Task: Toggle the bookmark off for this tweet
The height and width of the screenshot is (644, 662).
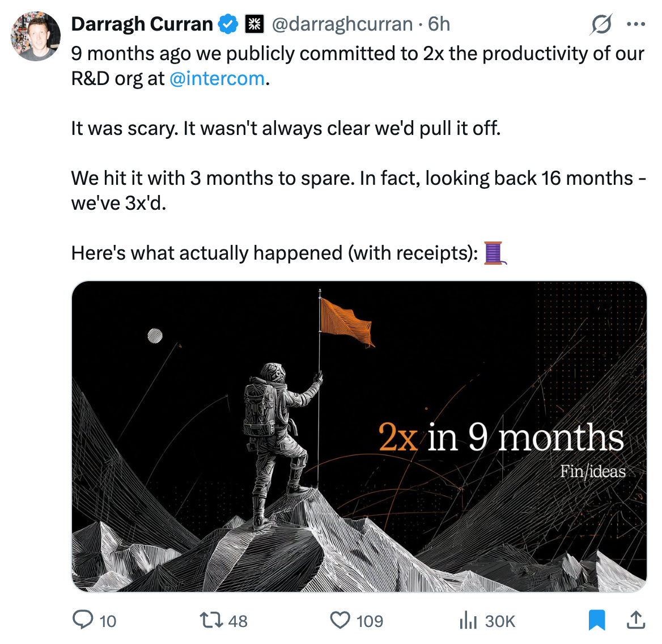Action: pyautogui.click(x=597, y=620)
